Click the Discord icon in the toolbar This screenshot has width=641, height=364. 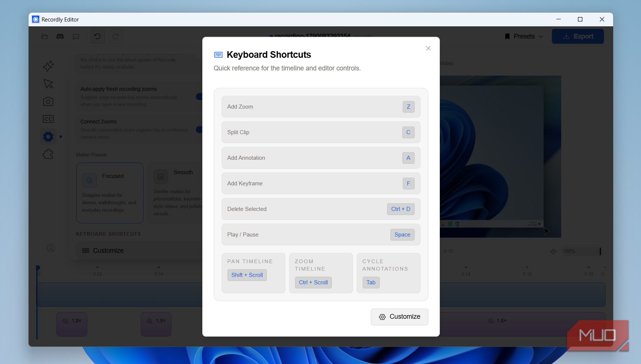click(60, 36)
